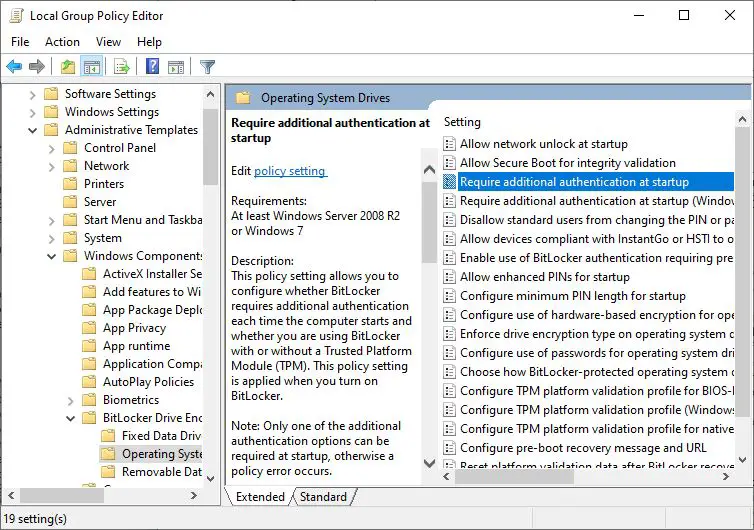The width and height of the screenshot is (754, 530).
Task: Switch to the Extended tab
Action: (x=260, y=497)
